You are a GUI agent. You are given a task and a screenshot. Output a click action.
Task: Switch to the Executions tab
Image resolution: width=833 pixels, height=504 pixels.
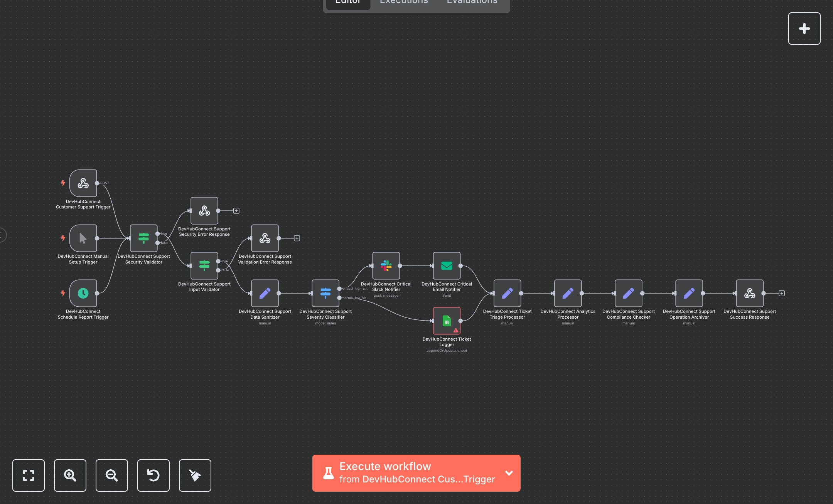click(x=403, y=2)
